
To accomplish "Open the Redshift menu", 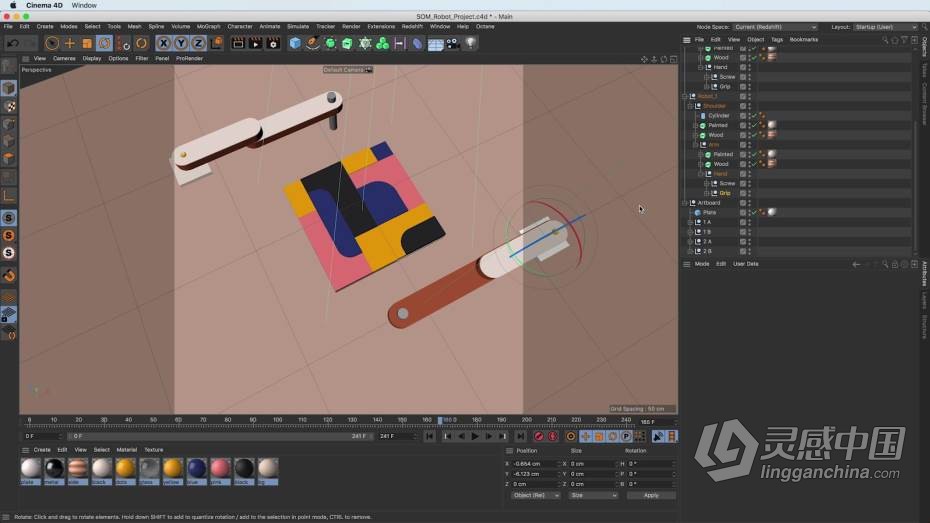I will tap(412, 27).
